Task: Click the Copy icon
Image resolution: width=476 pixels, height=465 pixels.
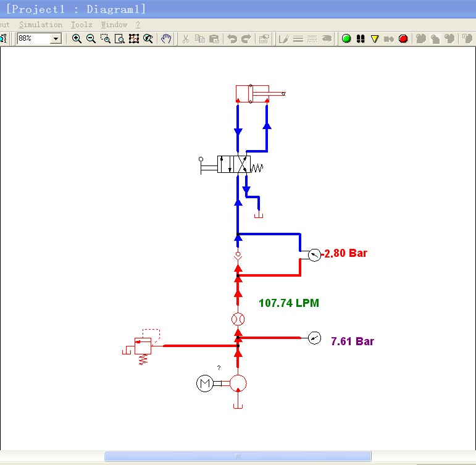Action: 200,38
